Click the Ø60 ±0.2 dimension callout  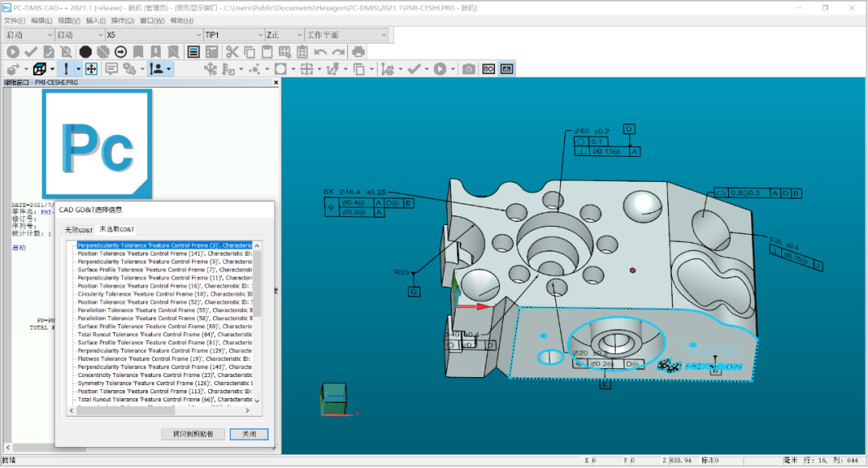pos(592,131)
